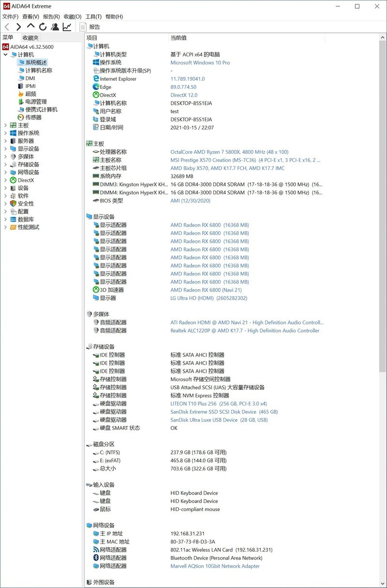The image size is (387, 588).
Task: Switch to the 收藏夹 tab
Action: pos(30,37)
